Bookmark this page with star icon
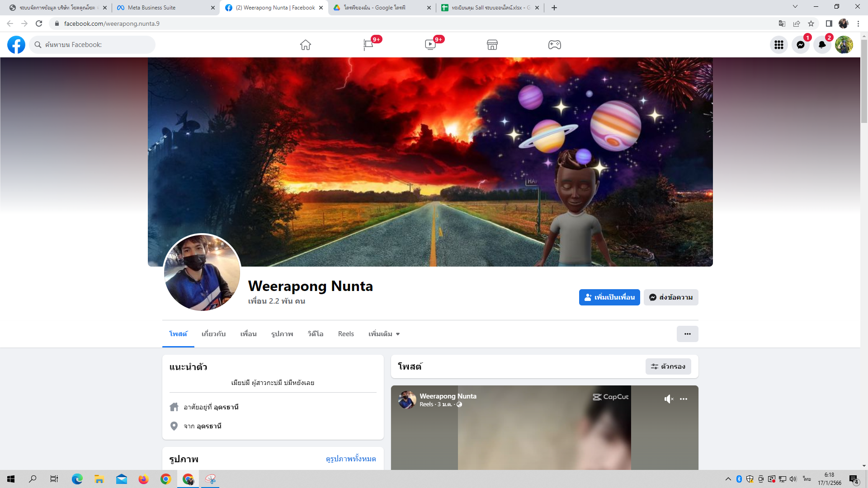868x488 pixels. tap(811, 23)
